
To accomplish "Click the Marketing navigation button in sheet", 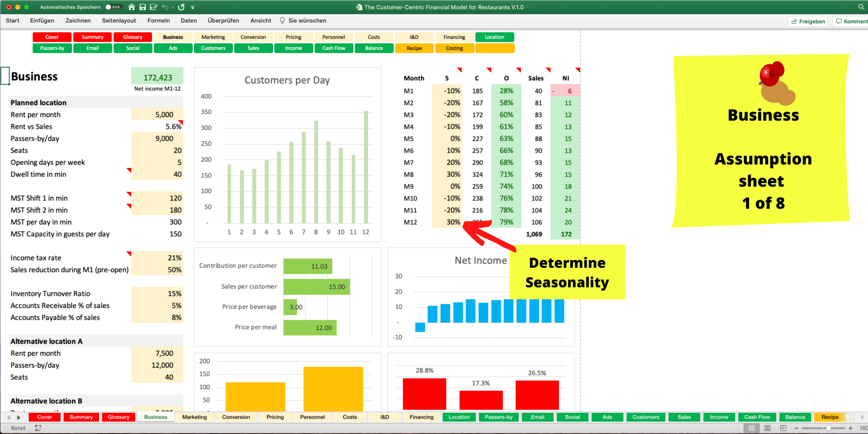I will point(213,37).
